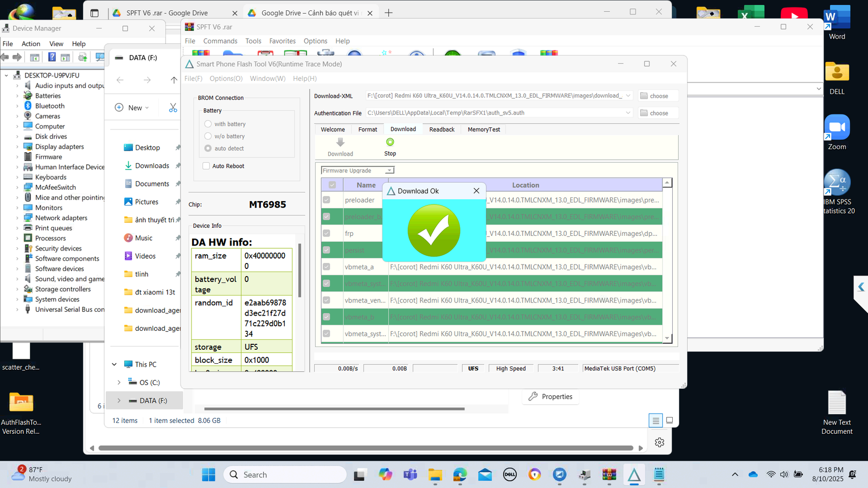Click the Forward arrow in Device Manager toolbar
The height and width of the screenshot is (488, 868).
click(17, 57)
